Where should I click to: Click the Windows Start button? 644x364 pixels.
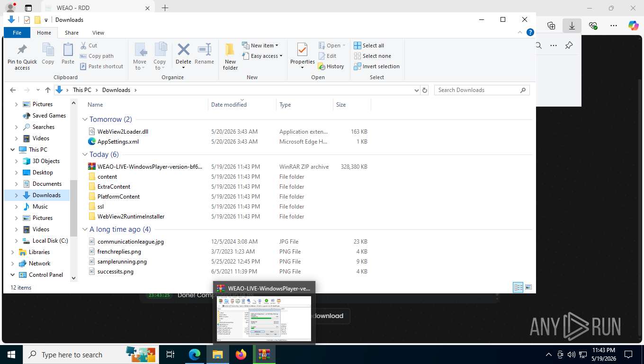click(11, 355)
